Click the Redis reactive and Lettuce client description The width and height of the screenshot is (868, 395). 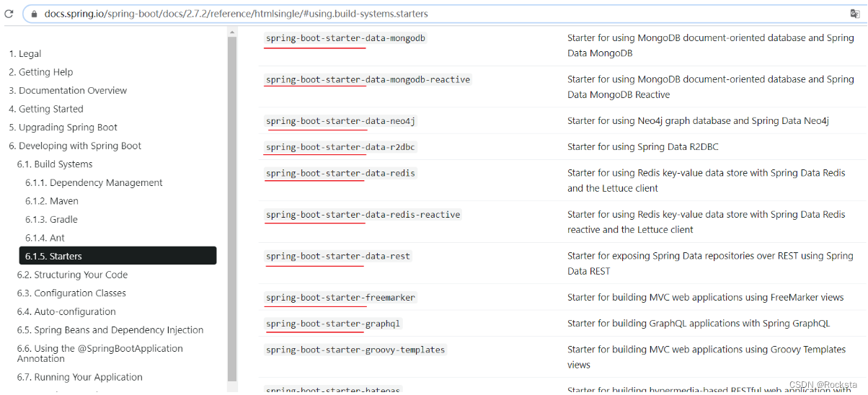pos(707,222)
